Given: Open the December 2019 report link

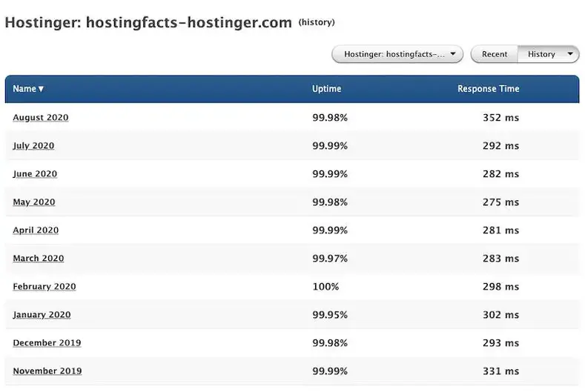Looking at the screenshot, I should (x=47, y=343).
